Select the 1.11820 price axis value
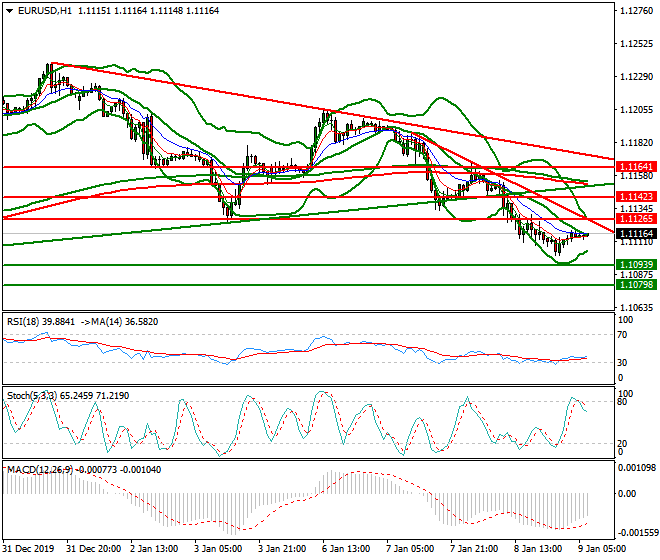 pos(636,143)
